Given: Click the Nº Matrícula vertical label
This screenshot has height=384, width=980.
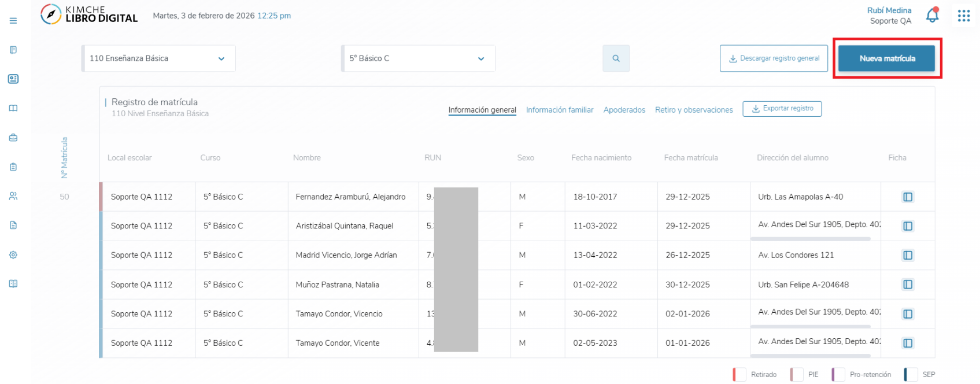Looking at the screenshot, I should pos(64,158).
